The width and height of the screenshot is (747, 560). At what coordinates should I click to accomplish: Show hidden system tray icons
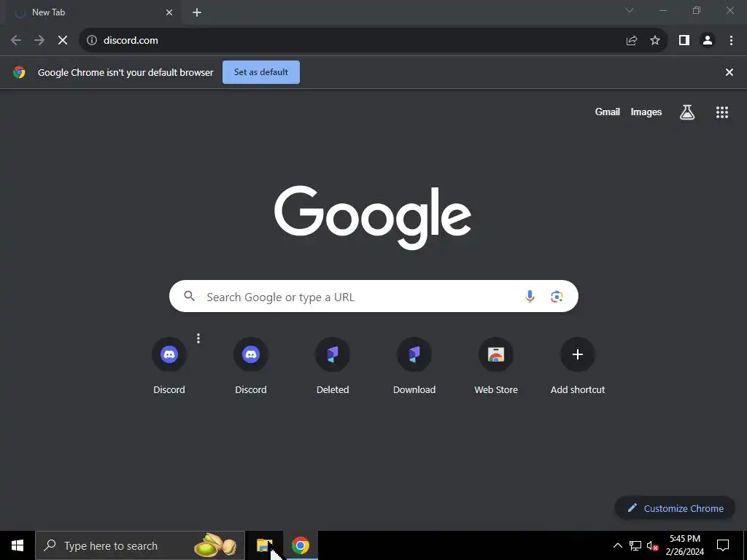pos(617,545)
